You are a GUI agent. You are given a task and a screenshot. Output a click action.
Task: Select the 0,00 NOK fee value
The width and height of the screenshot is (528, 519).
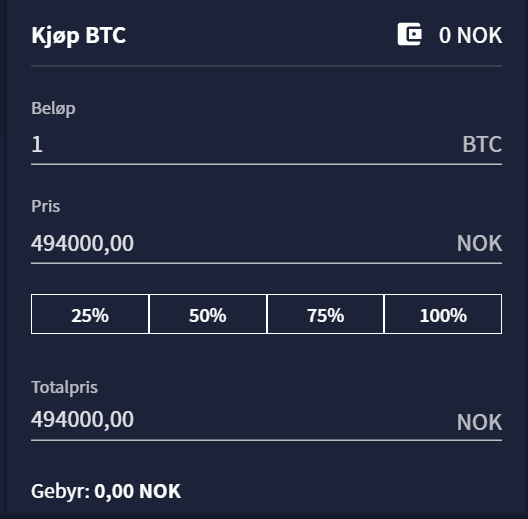tap(137, 491)
